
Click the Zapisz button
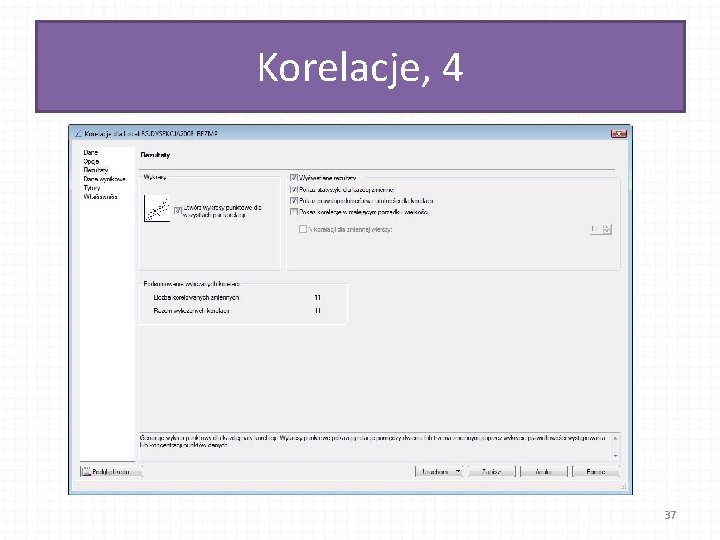(x=491, y=472)
